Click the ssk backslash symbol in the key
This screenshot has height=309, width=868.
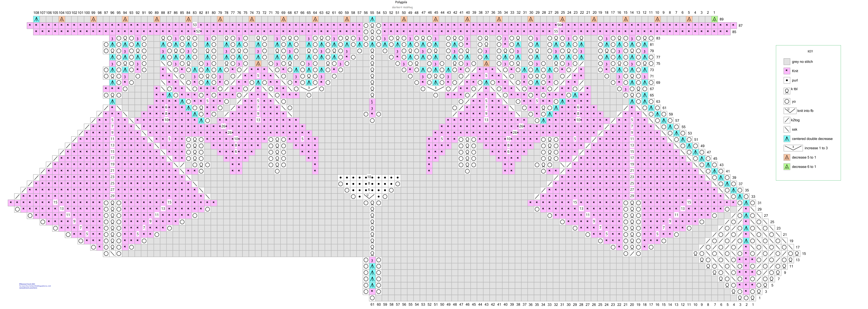(x=787, y=129)
